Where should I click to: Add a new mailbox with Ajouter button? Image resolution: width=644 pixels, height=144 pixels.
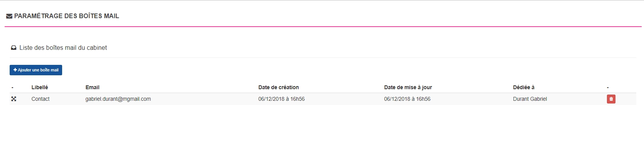(36, 70)
